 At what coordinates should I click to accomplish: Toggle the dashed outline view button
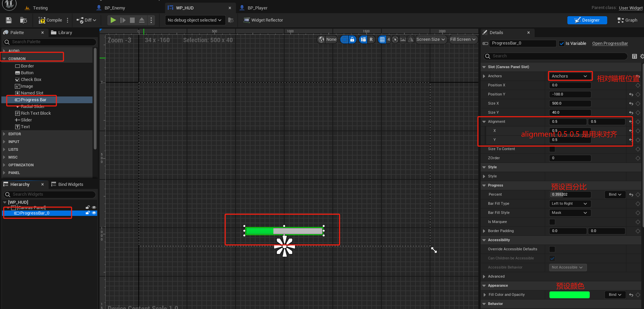pos(344,39)
